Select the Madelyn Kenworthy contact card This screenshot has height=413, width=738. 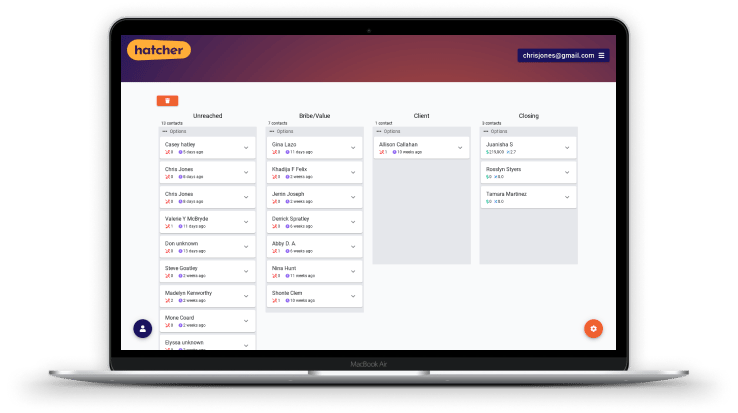[200, 296]
